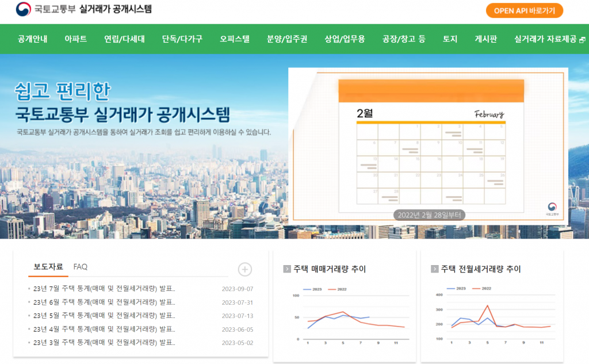Viewport: 589px width, 364px height.
Task: Open the 상업/업무용 menu
Action: point(345,39)
